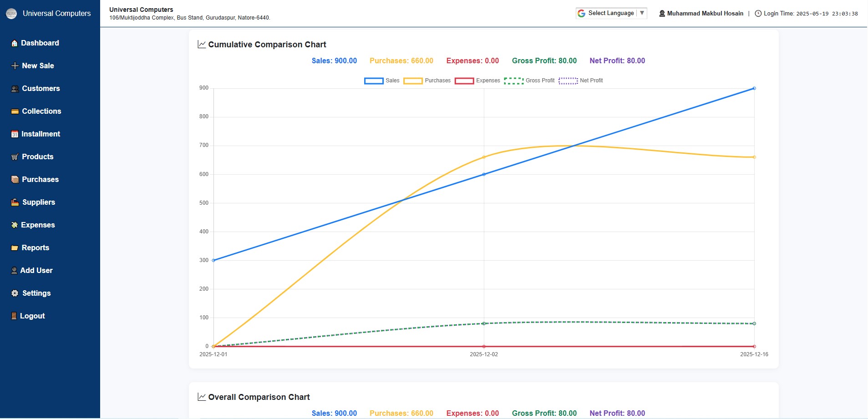Click the Suppliers factory icon
The width and height of the screenshot is (868, 419).
click(15, 202)
